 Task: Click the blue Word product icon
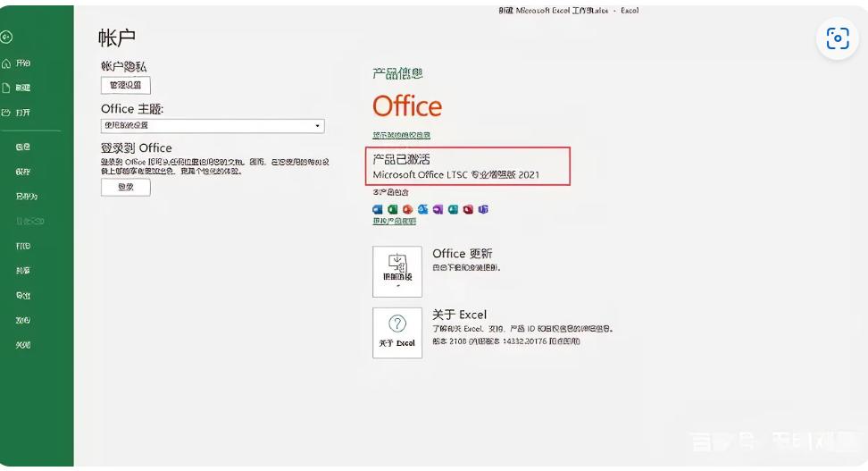point(378,209)
